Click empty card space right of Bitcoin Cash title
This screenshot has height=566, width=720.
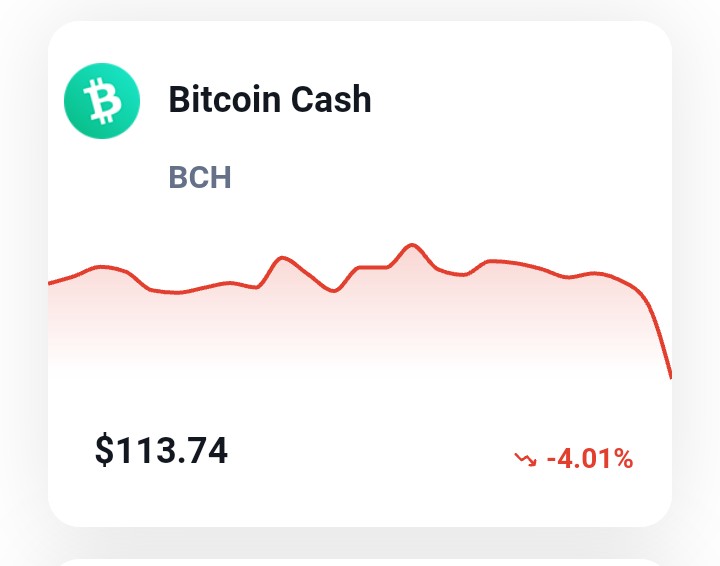coord(519,99)
